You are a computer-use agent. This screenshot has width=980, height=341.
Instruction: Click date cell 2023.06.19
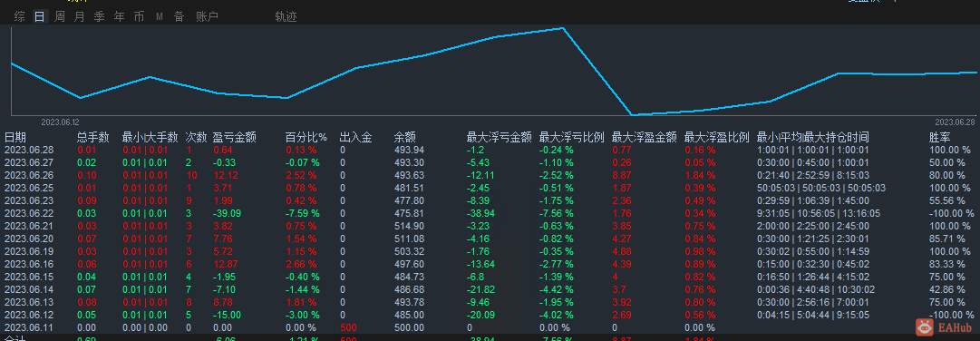coord(29,251)
